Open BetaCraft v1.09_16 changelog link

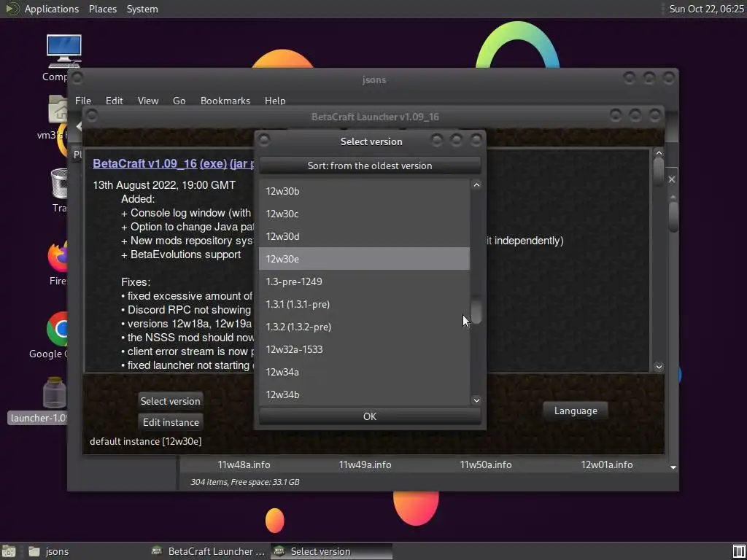(145, 163)
